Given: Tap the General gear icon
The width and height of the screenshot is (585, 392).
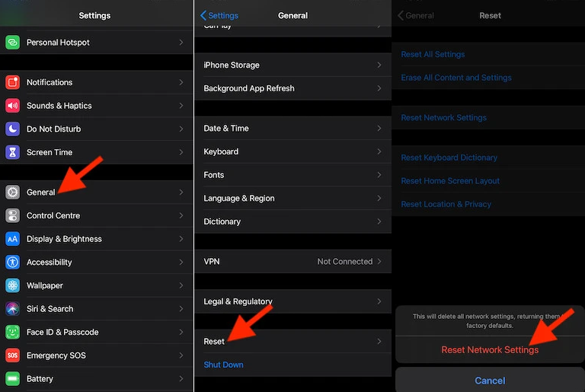Looking at the screenshot, I should tap(12, 193).
